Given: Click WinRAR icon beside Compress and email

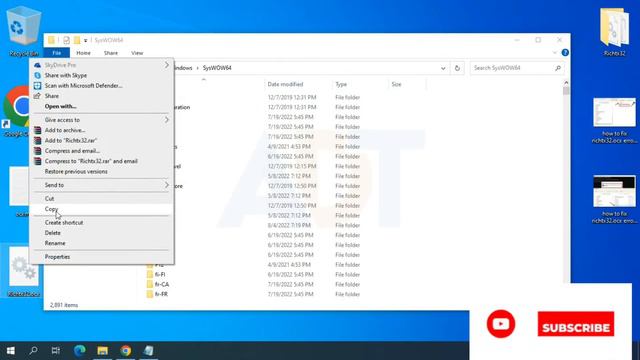Looking at the screenshot, I should coord(38,151).
